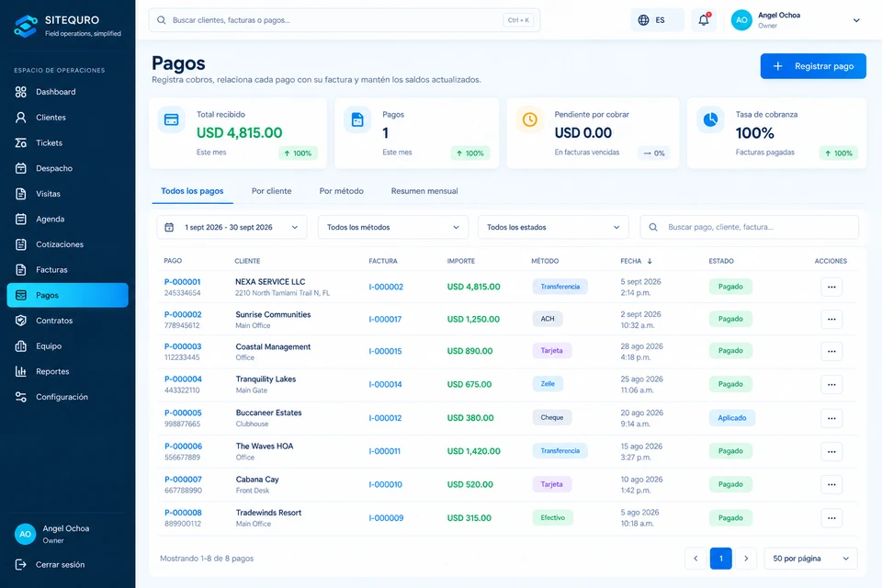Open invoice link I-000002
Viewport: 882px width, 588px height.
[x=386, y=287]
